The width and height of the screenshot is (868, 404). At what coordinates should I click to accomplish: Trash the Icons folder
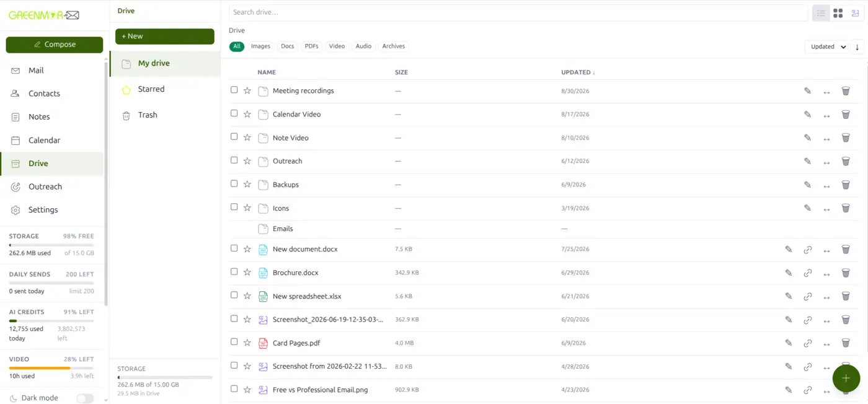pyautogui.click(x=846, y=208)
